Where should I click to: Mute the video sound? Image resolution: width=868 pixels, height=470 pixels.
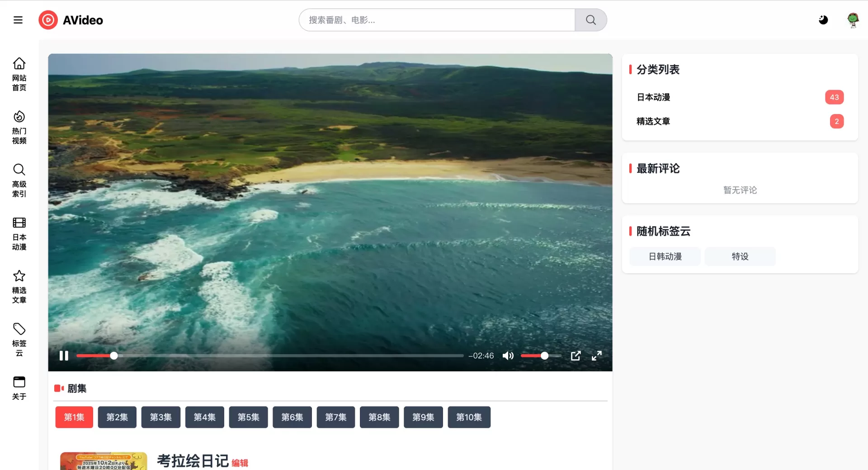(x=508, y=356)
